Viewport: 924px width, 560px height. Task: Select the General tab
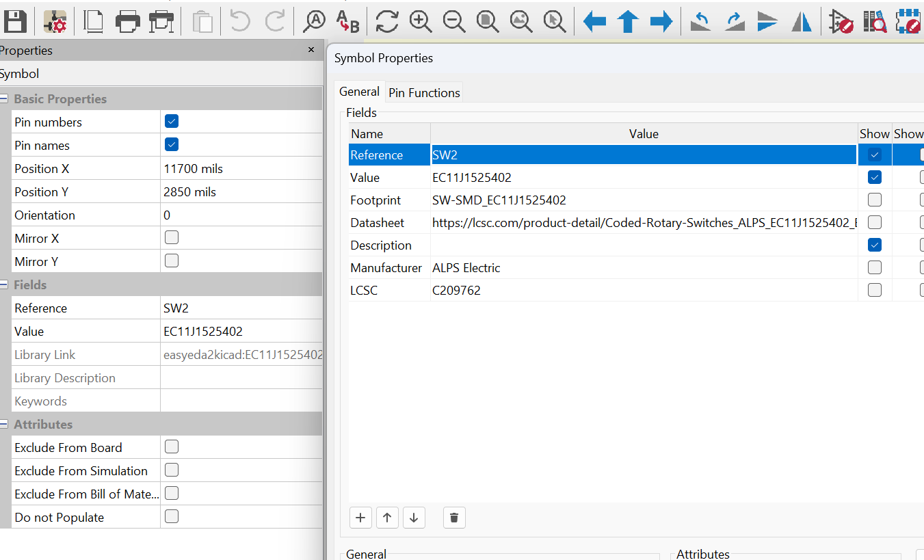coord(359,92)
